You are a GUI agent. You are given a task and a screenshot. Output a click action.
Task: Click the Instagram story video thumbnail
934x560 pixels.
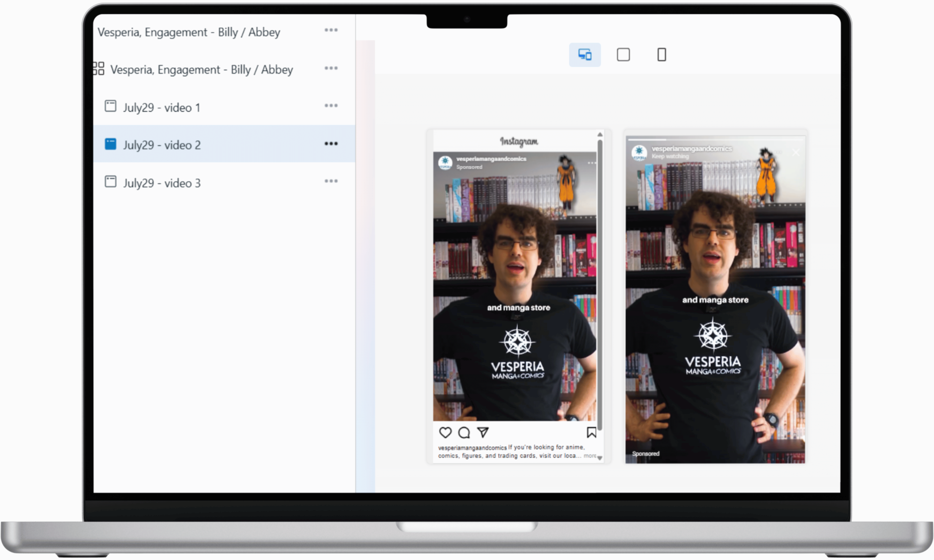(715, 300)
